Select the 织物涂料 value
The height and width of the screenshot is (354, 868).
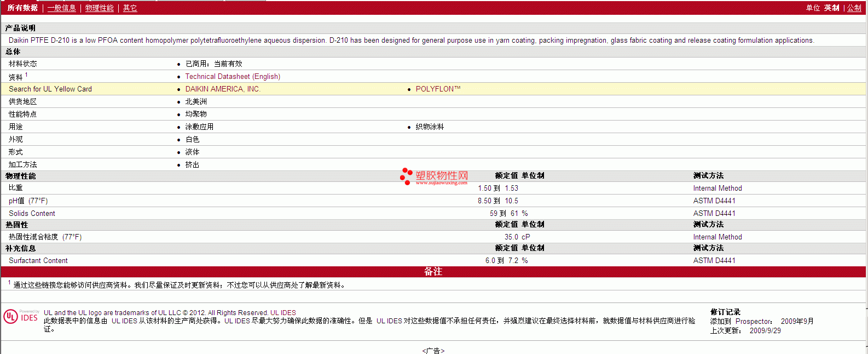(x=430, y=127)
